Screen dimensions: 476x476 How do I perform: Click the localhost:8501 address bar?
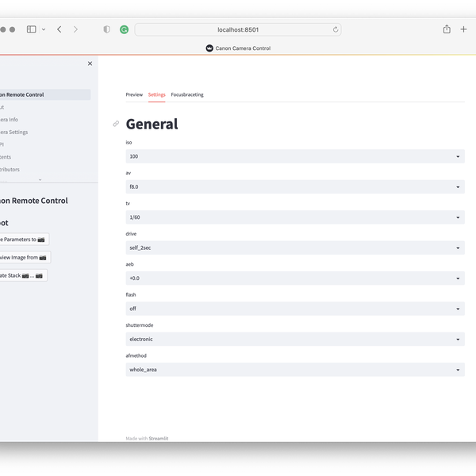click(x=238, y=29)
